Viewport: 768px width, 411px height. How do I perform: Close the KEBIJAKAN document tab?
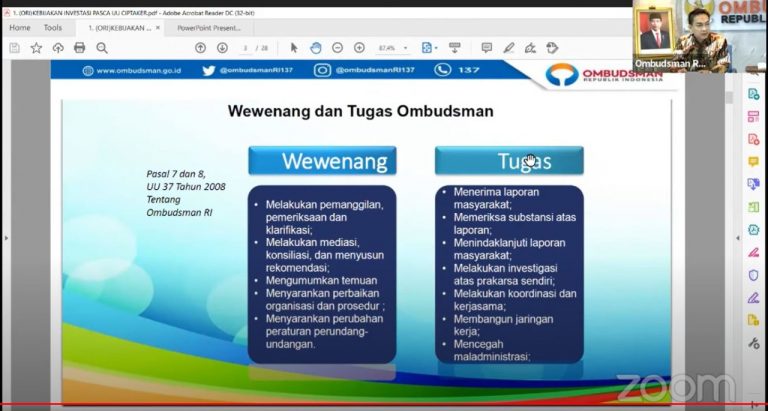158,28
